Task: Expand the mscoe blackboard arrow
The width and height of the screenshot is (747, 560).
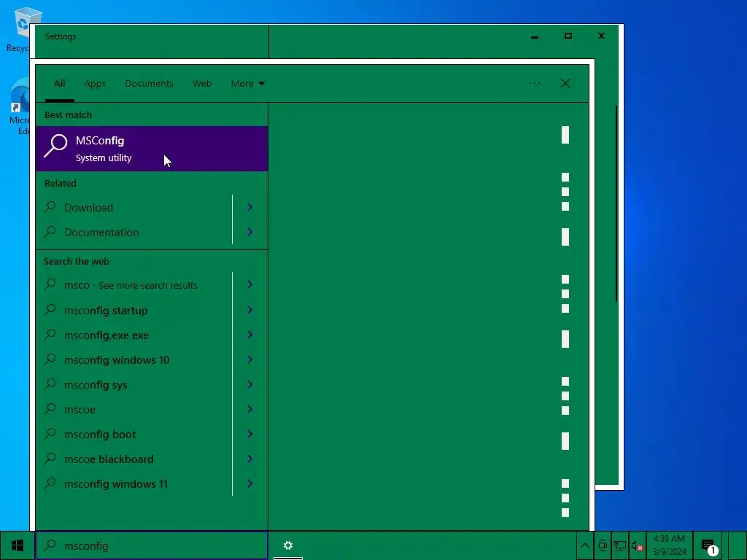Action: click(x=249, y=459)
